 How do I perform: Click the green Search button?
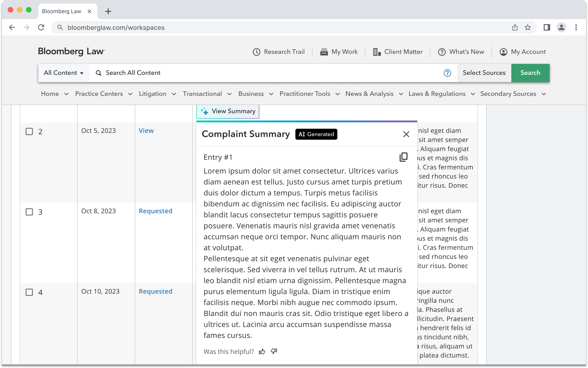(x=530, y=73)
